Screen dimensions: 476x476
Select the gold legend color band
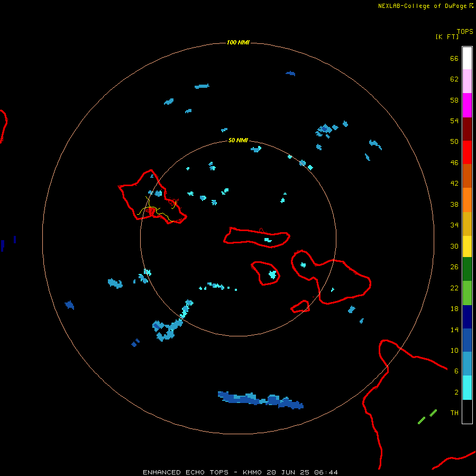pyautogui.click(x=467, y=224)
